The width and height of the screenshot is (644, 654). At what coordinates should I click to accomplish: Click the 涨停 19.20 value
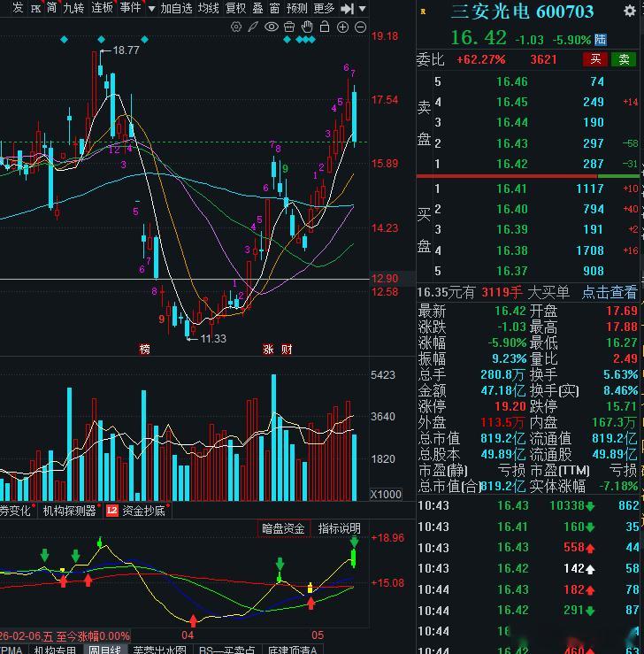510,406
